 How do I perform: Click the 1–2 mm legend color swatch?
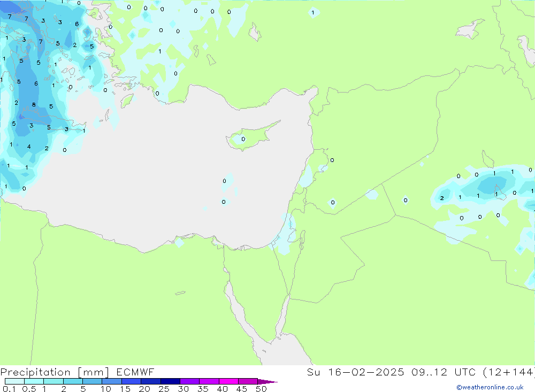[x=53, y=381]
